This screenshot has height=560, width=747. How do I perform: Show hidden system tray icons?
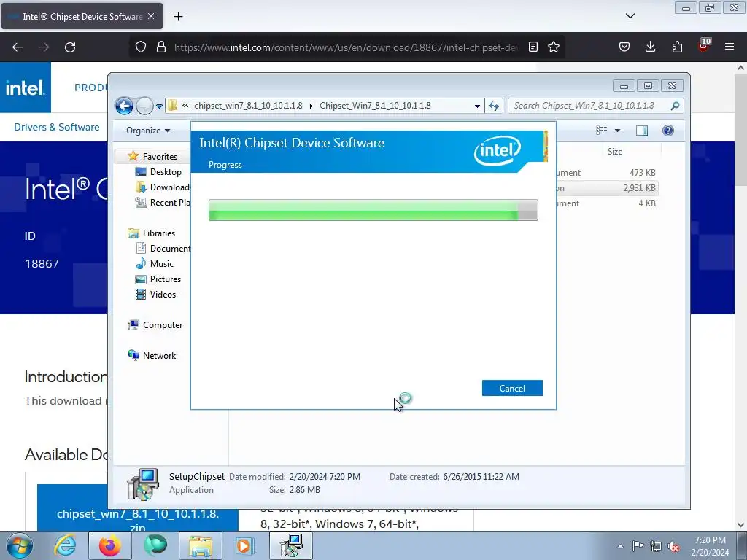coord(620,546)
